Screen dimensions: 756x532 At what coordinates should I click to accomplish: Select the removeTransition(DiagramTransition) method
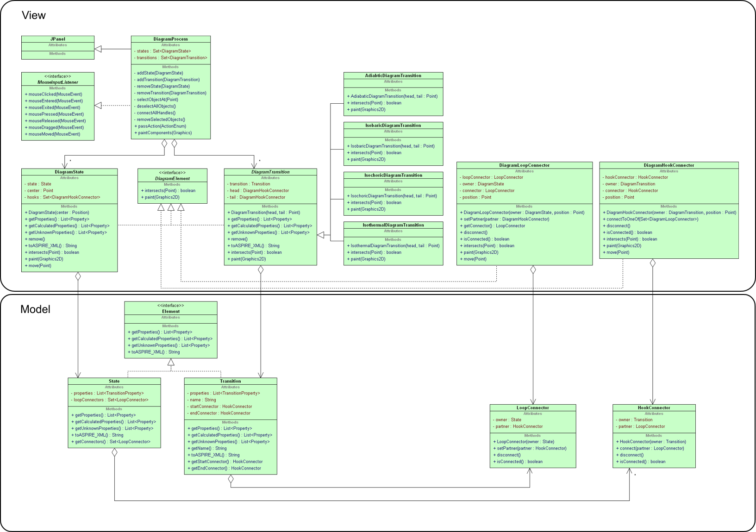(x=170, y=93)
